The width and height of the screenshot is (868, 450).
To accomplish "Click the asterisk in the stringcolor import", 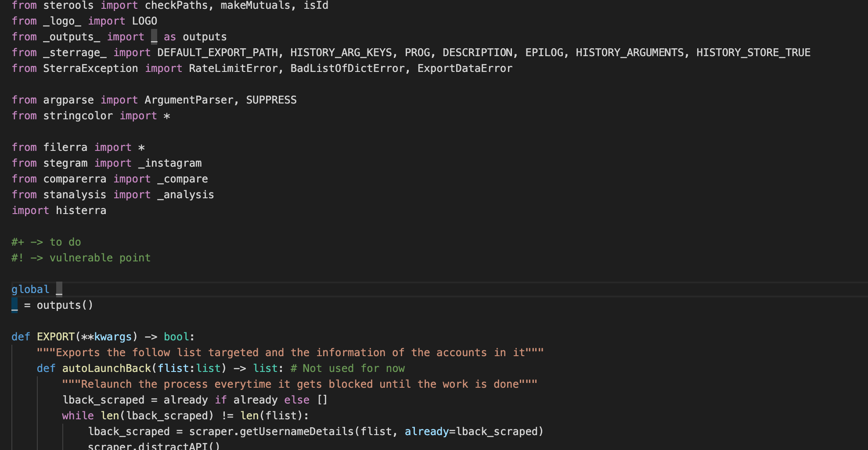I will tap(168, 116).
